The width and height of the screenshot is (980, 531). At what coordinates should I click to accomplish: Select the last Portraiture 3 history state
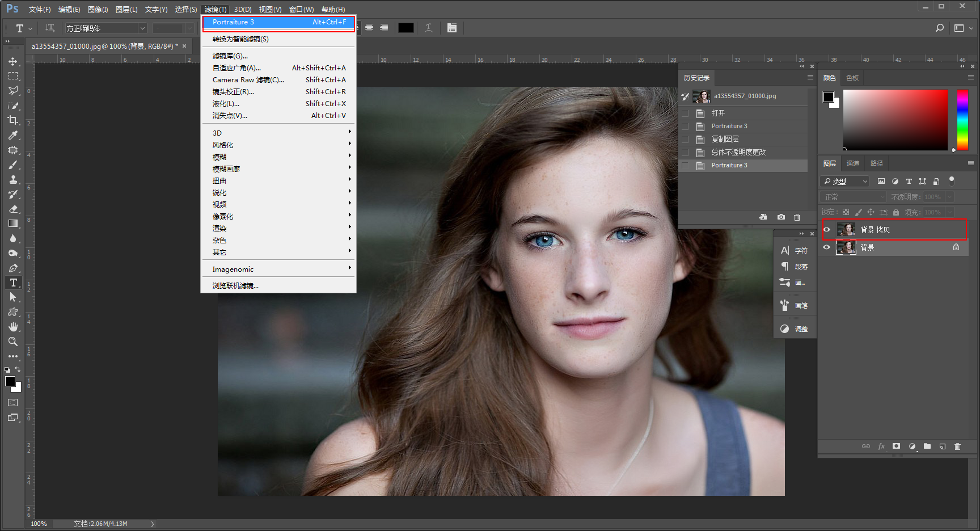click(743, 165)
